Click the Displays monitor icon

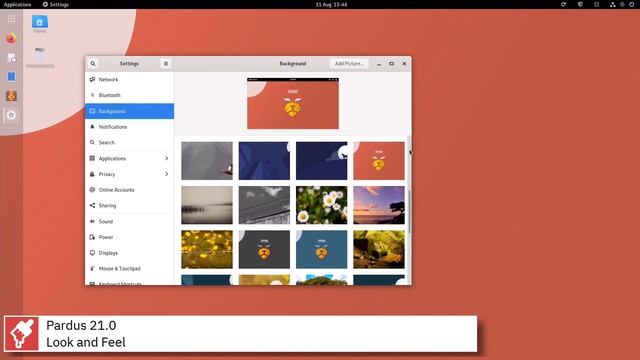pos(92,253)
